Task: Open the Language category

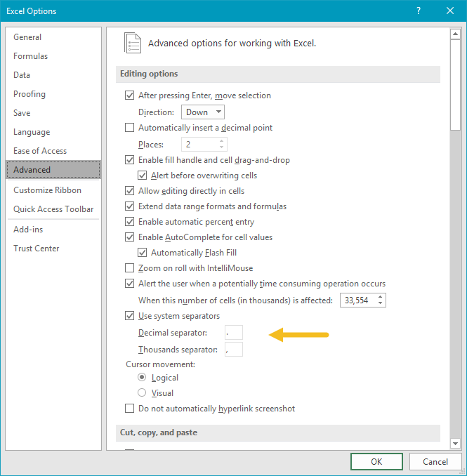Action: pyautogui.click(x=53, y=132)
